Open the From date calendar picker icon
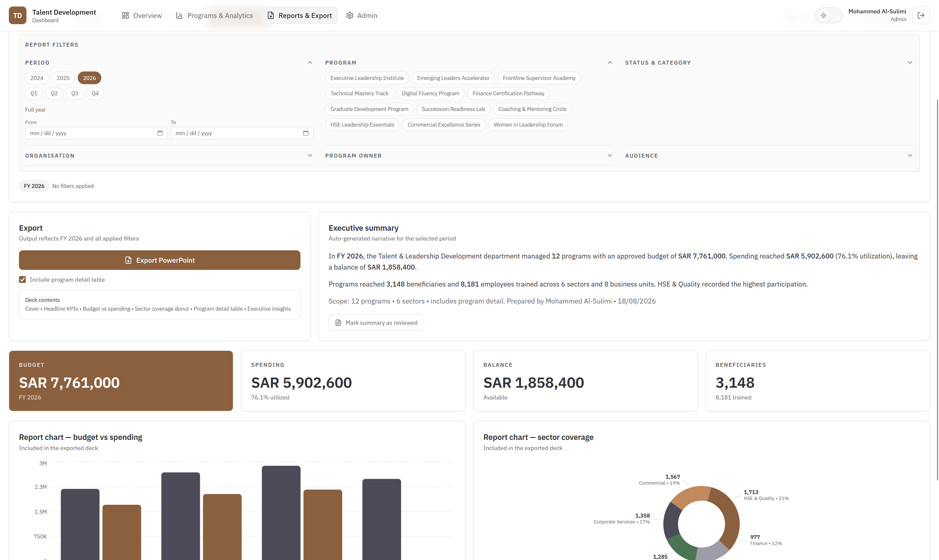The height and width of the screenshot is (560, 939). pos(160,133)
